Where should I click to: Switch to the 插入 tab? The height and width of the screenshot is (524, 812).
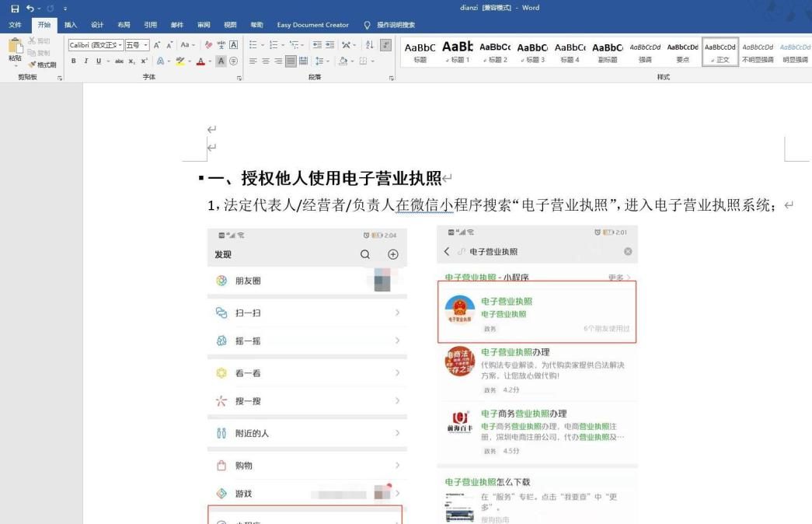71,25
